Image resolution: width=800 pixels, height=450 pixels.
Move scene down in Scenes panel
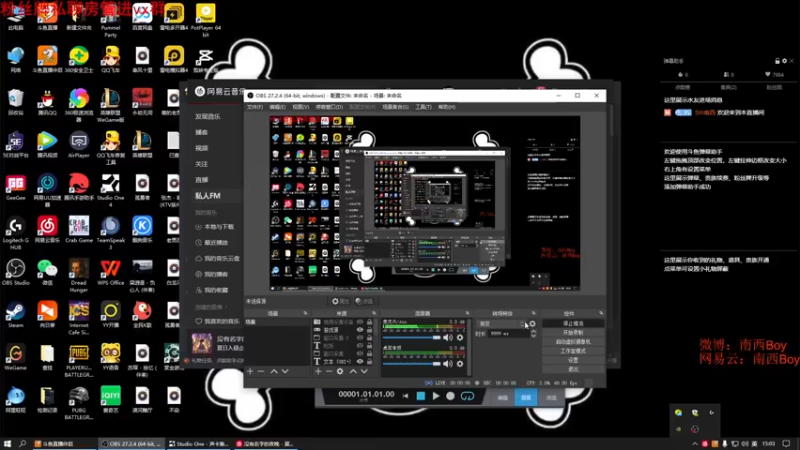point(285,371)
